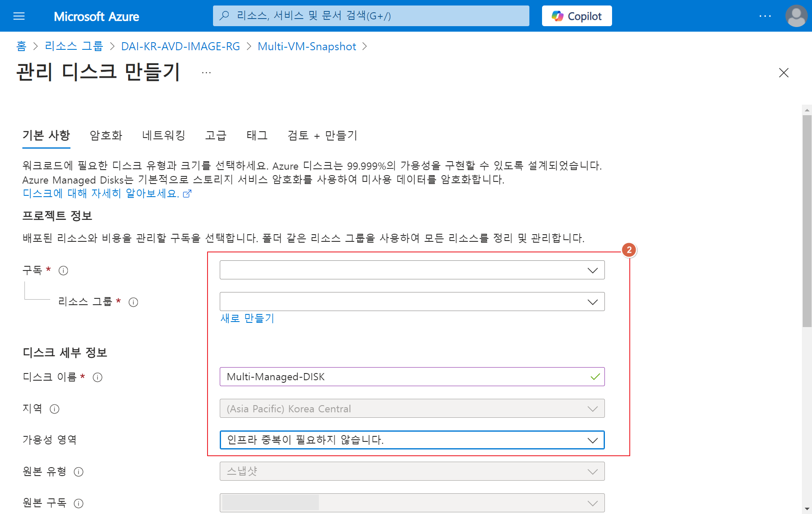This screenshot has width=812, height=514.
Task: Click the info icon next to 디스크 이름
Action: (97, 377)
